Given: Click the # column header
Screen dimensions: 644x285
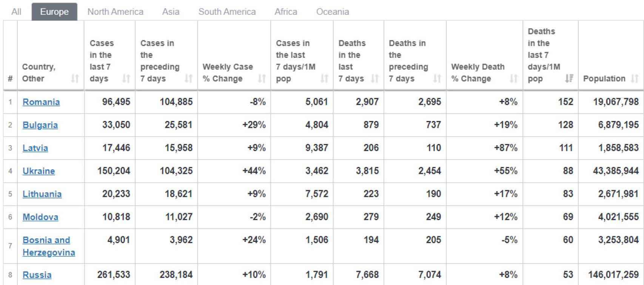Looking at the screenshot, I should pyautogui.click(x=10, y=79).
